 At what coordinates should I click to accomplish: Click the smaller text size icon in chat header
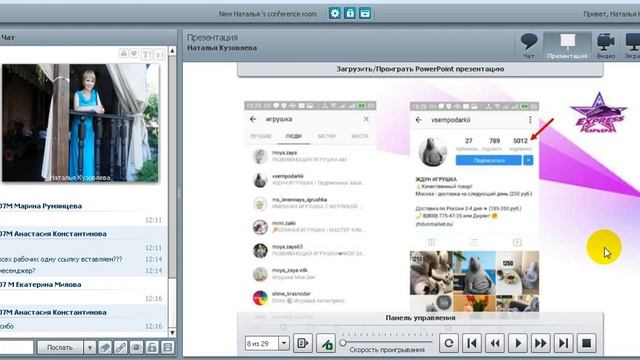(159, 53)
